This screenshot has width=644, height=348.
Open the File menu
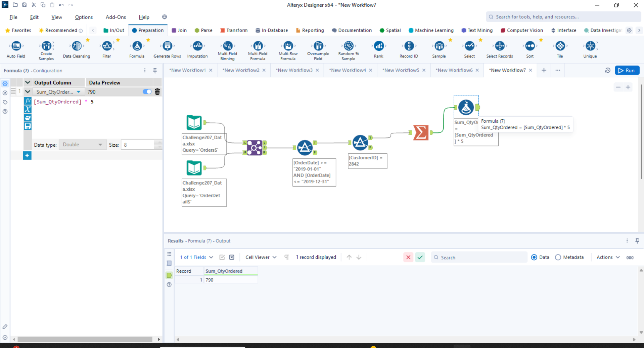(x=13, y=17)
